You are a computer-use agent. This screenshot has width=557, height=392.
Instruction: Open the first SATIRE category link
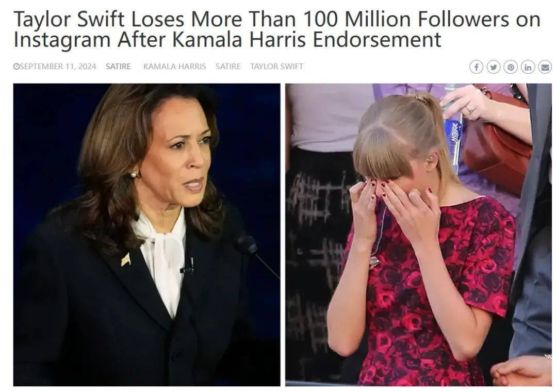pos(118,67)
